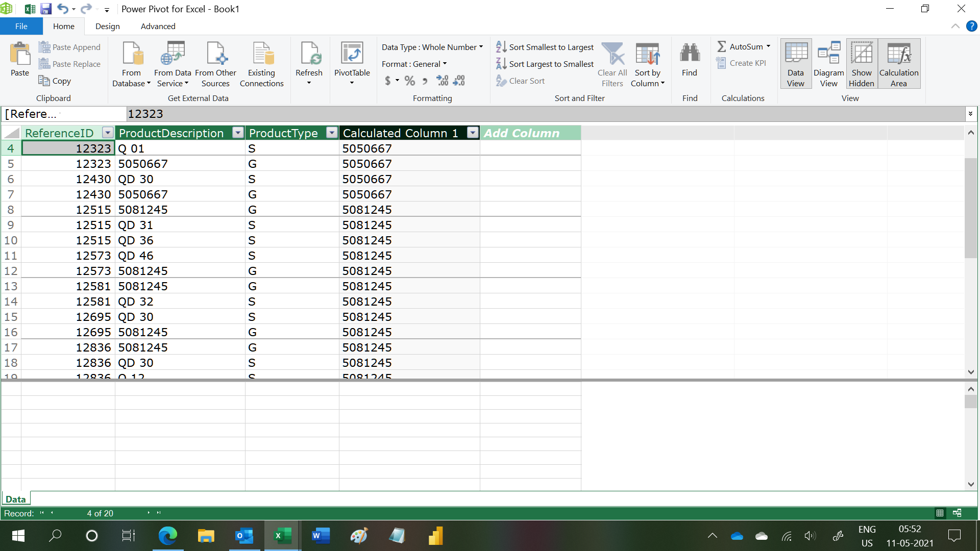Click the Refresh button
Viewport: 980px width, 551px height.
[309, 63]
